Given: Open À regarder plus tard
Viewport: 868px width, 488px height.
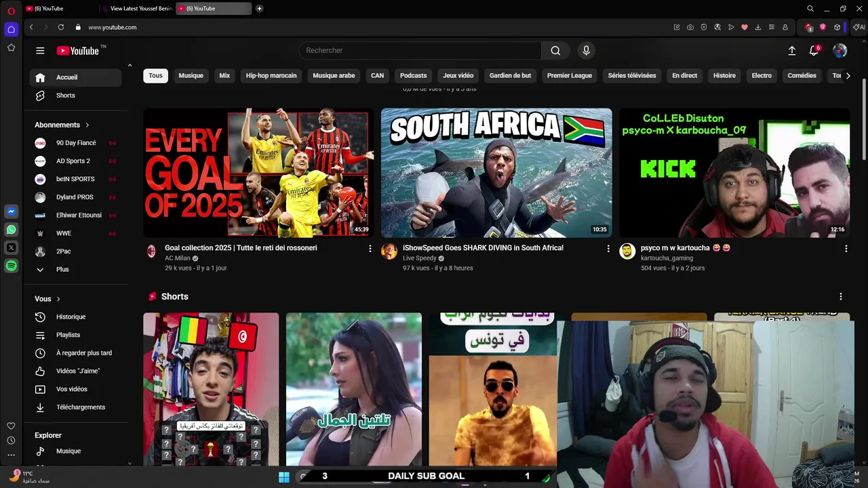Looking at the screenshot, I should click(x=75, y=353).
